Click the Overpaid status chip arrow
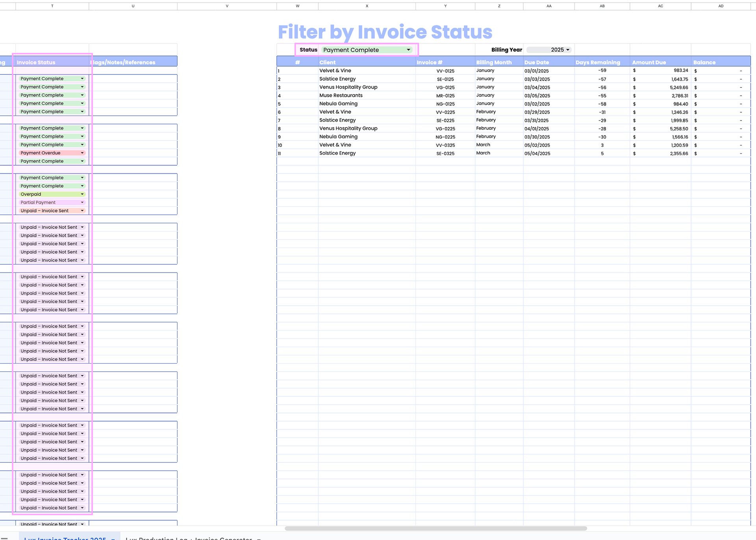756x540 pixels. point(82,194)
